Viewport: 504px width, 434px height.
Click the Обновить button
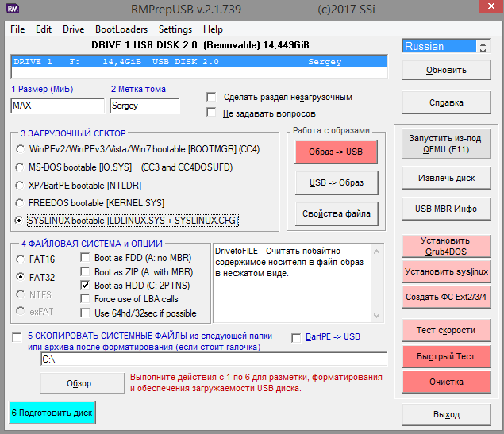446,70
